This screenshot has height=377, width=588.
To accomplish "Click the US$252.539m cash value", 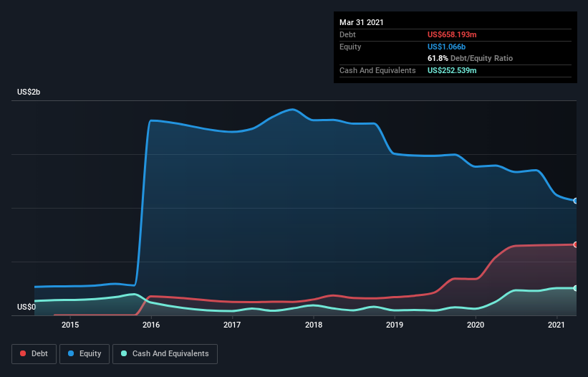I will click(452, 70).
